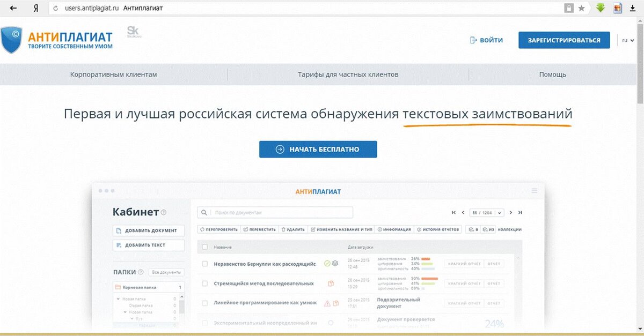Tick checkbox for Стремящийся метод document
The height and width of the screenshot is (336, 644).
(204, 283)
